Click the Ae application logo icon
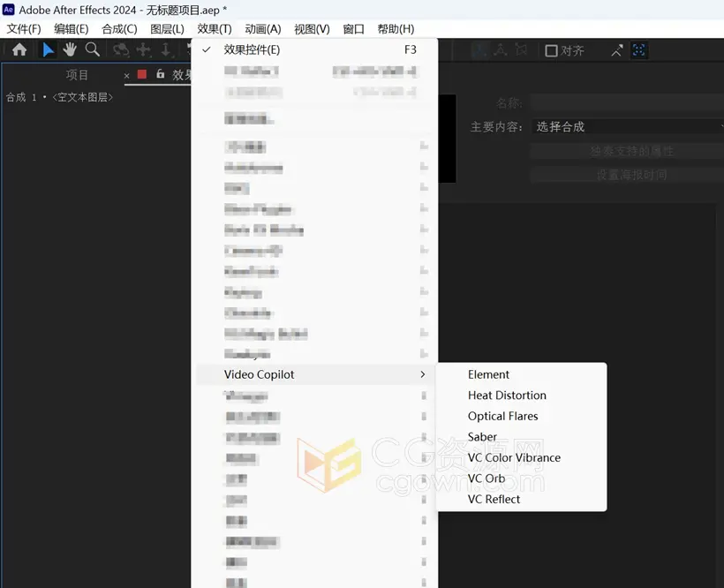 point(8,9)
